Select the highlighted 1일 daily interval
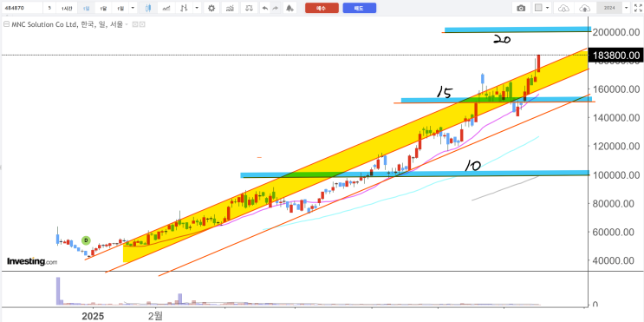Image resolution: width=644 pixels, height=322 pixels. coord(86,8)
